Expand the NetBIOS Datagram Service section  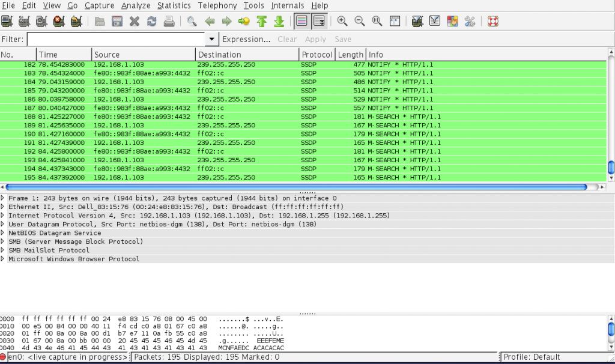[3, 232]
